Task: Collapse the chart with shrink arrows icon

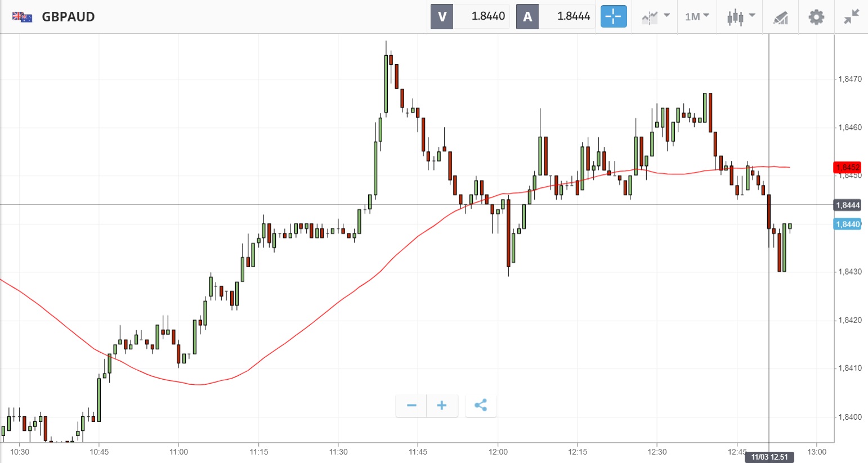Action: [x=852, y=17]
